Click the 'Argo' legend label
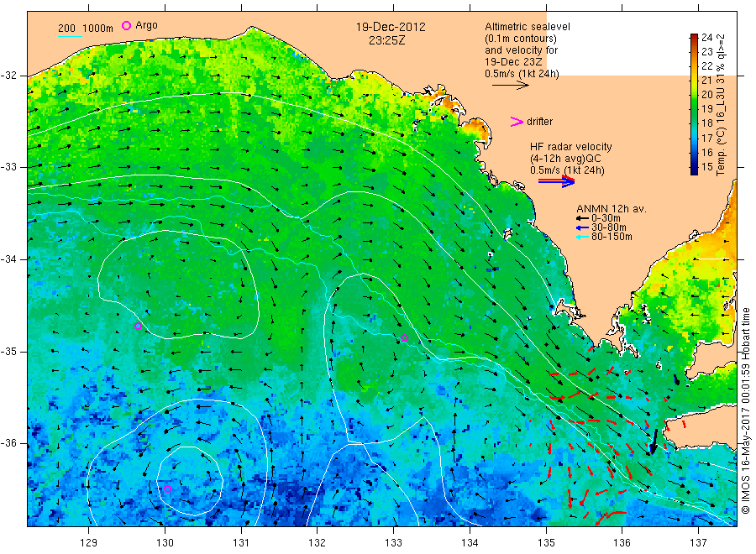Screen dimensions: 756x554 tap(146, 25)
